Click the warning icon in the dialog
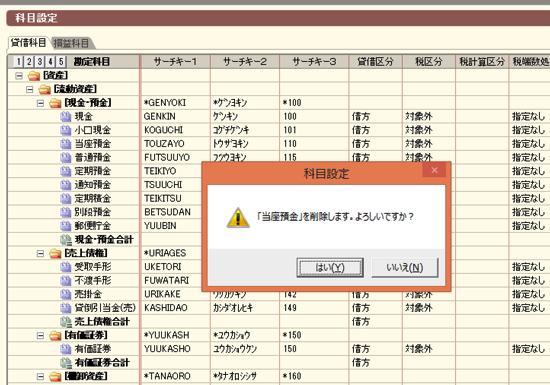 click(238, 217)
